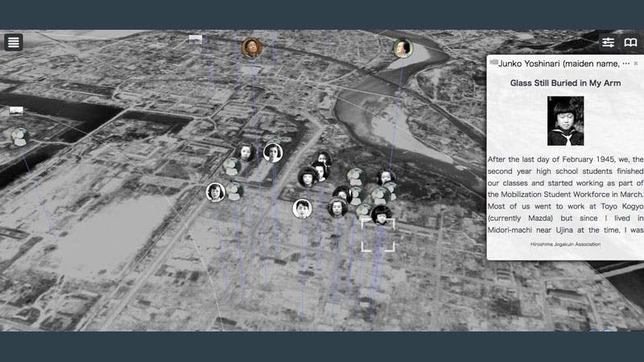Click the small photo marker at the left edge
Viewport: 644px width, 362px height.
tap(16, 111)
